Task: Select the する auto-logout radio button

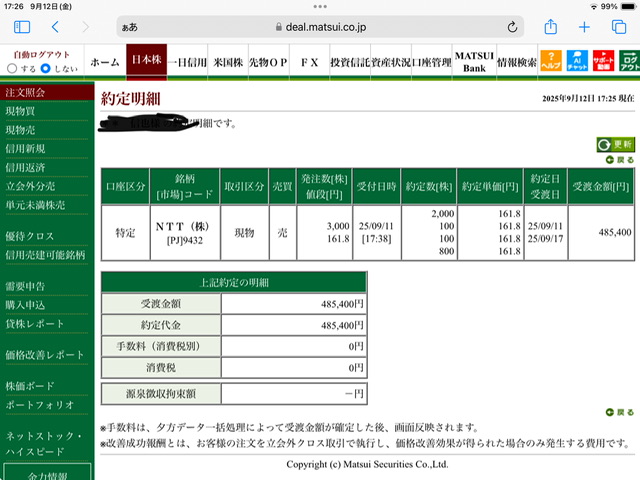Action: point(12,68)
